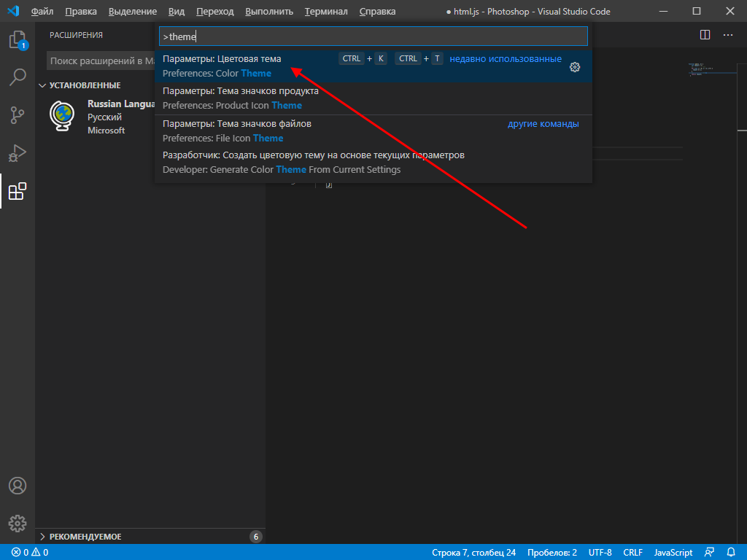The height and width of the screenshot is (560, 747).
Task: Open the Run and Debug view
Action: click(18, 153)
